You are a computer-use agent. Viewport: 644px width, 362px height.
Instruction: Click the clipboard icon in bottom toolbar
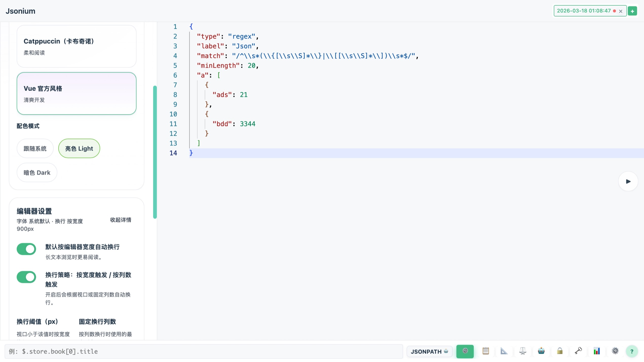[485, 351]
